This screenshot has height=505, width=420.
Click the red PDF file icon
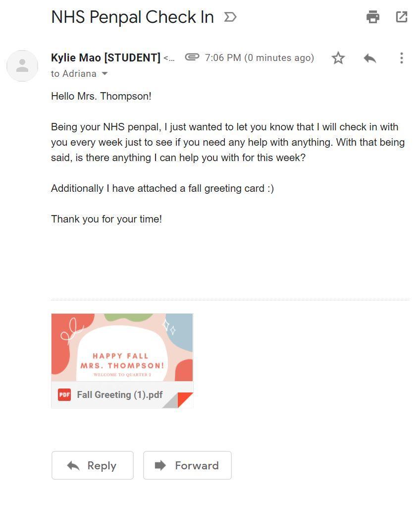click(64, 394)
